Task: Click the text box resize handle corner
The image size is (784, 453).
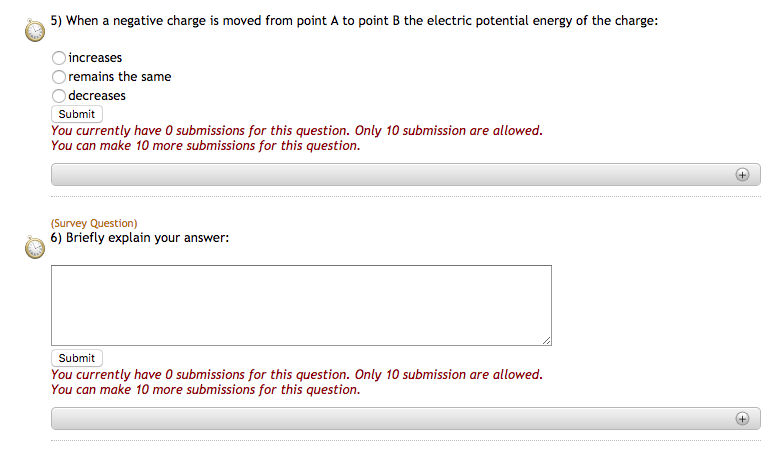Action: point(546,341)
